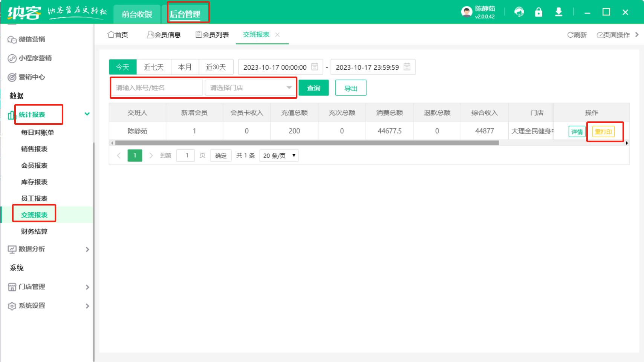
Task: Open the 请选择门店 store dropdown
Action: (x=250, y=88)
